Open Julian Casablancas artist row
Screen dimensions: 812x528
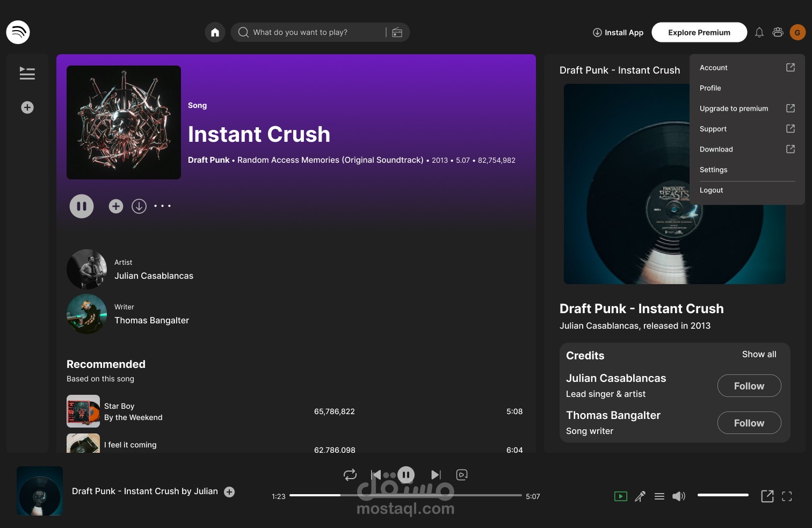[130, 269]
